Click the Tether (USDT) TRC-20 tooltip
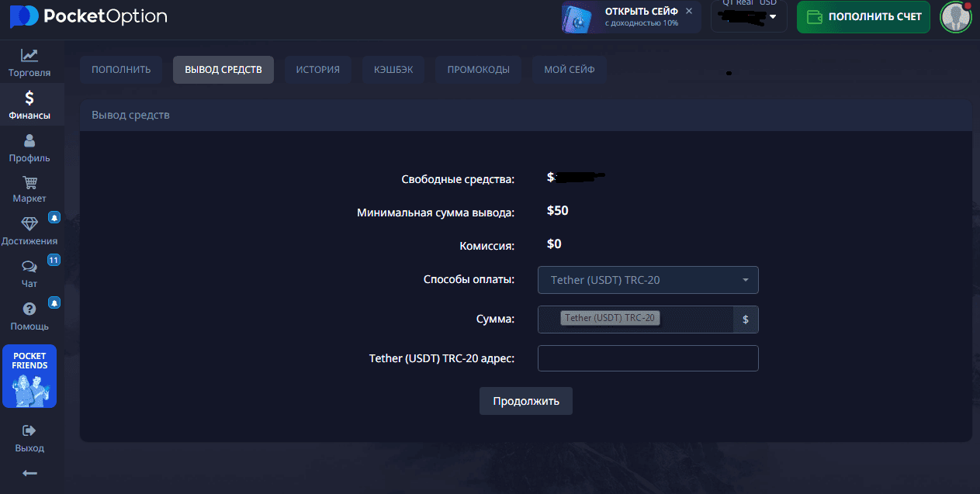980x494 pixels. click(610, 318)
